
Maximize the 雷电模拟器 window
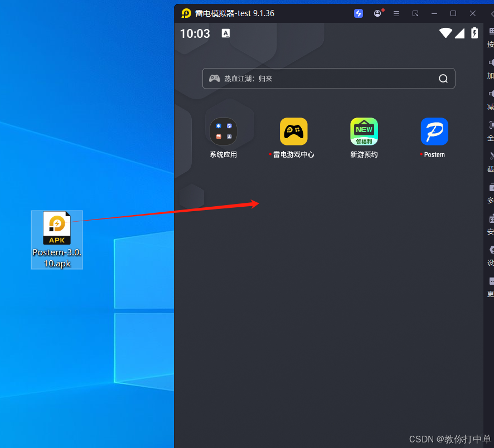point(453,13)
